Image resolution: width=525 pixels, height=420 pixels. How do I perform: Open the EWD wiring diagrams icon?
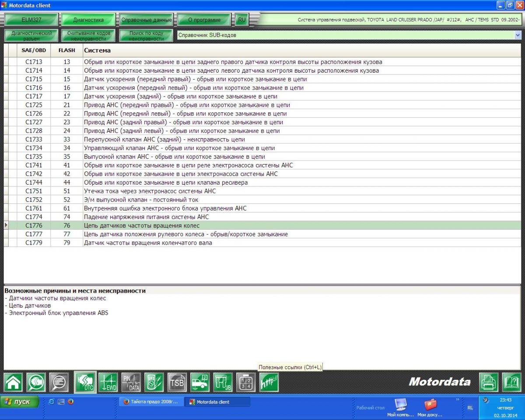pos(108,382)
